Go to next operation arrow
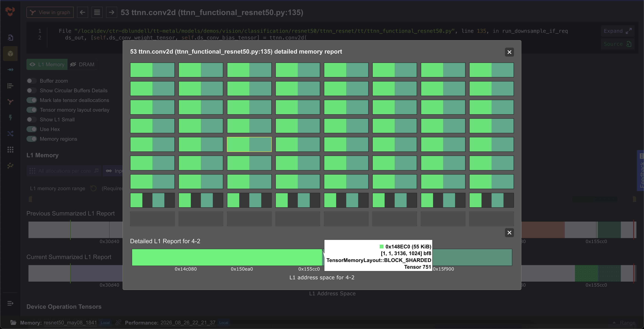Viewport: 644px width, 329px height. pyautogui.click(x=111, y=12)
